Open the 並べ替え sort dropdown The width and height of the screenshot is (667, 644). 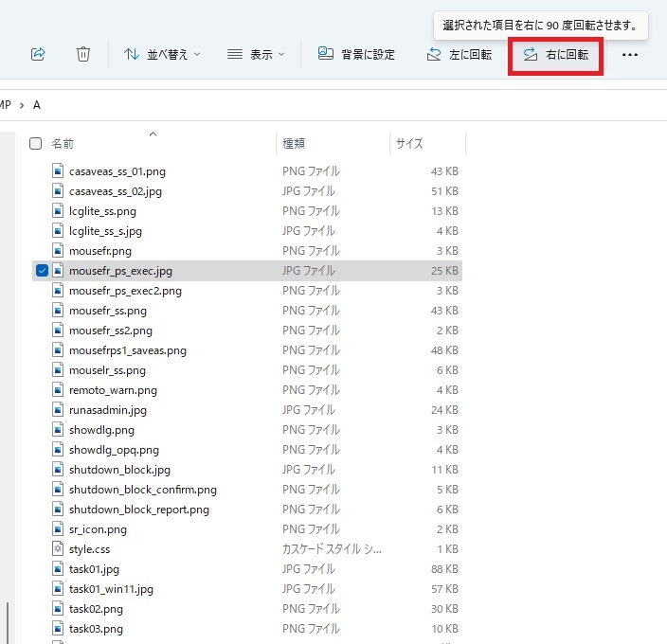pos(162,54)
